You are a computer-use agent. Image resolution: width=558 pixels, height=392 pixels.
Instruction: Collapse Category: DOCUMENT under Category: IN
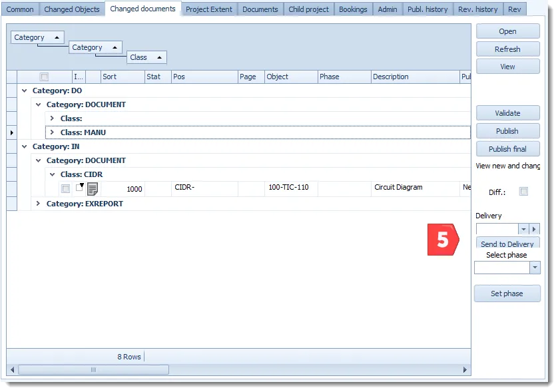pyautogui.click(x=38, y=160)
